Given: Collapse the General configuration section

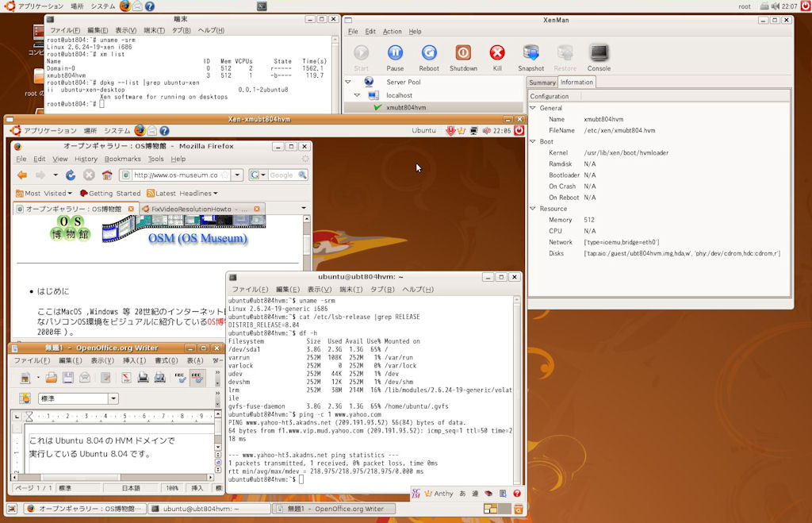Looking at the screenshot, I should tap(532, 108).
